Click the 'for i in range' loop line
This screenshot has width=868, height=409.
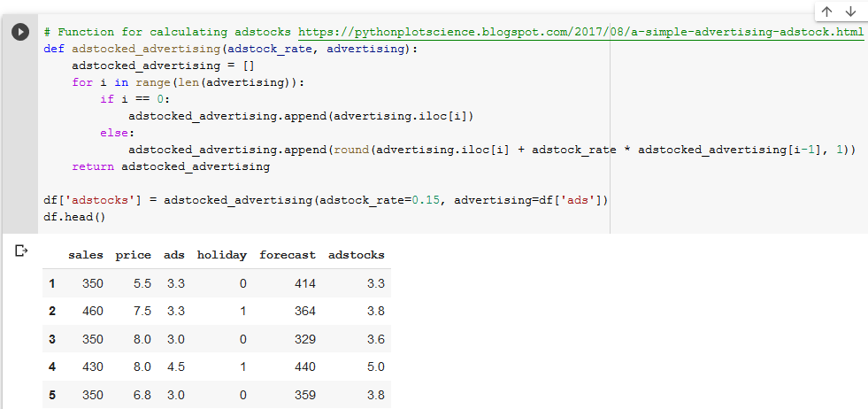point(188,82)
